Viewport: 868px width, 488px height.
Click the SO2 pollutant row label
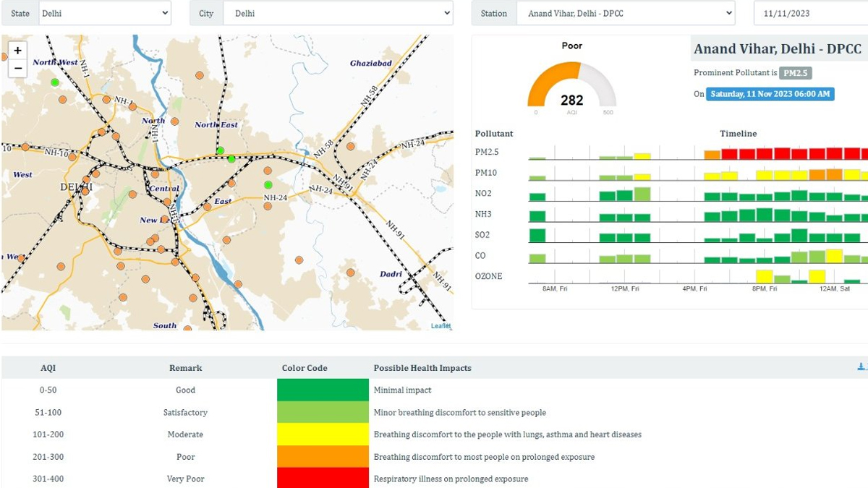coord(482,235)
